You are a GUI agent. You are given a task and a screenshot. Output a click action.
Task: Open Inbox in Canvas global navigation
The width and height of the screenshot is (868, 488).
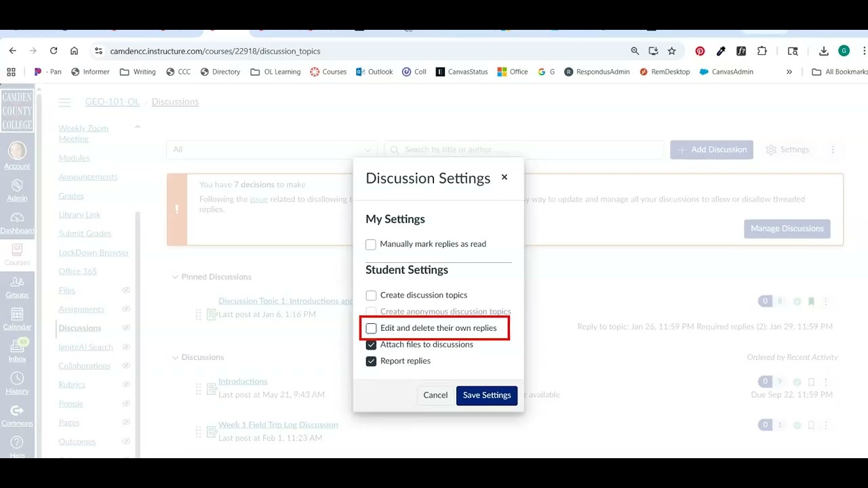[x=17, y=351]
